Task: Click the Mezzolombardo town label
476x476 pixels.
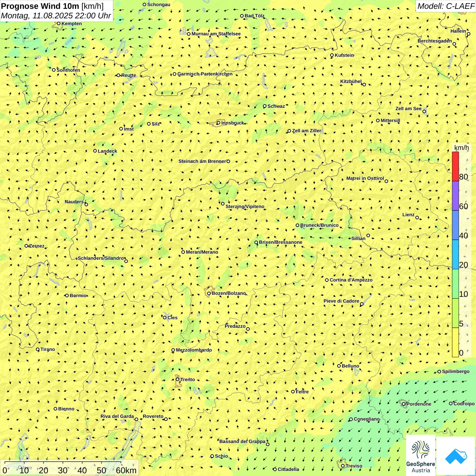Action: 194,350
